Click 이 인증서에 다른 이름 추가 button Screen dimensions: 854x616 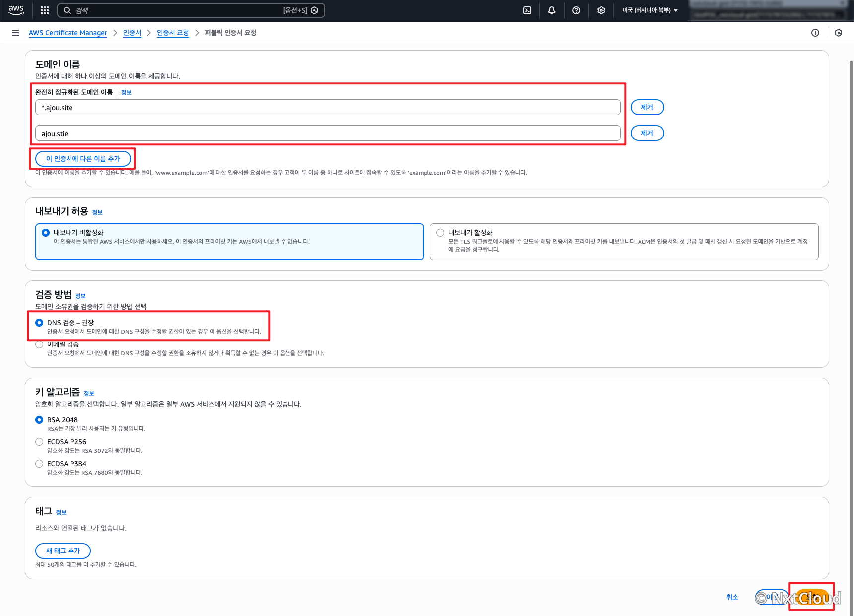click(83, 159)
